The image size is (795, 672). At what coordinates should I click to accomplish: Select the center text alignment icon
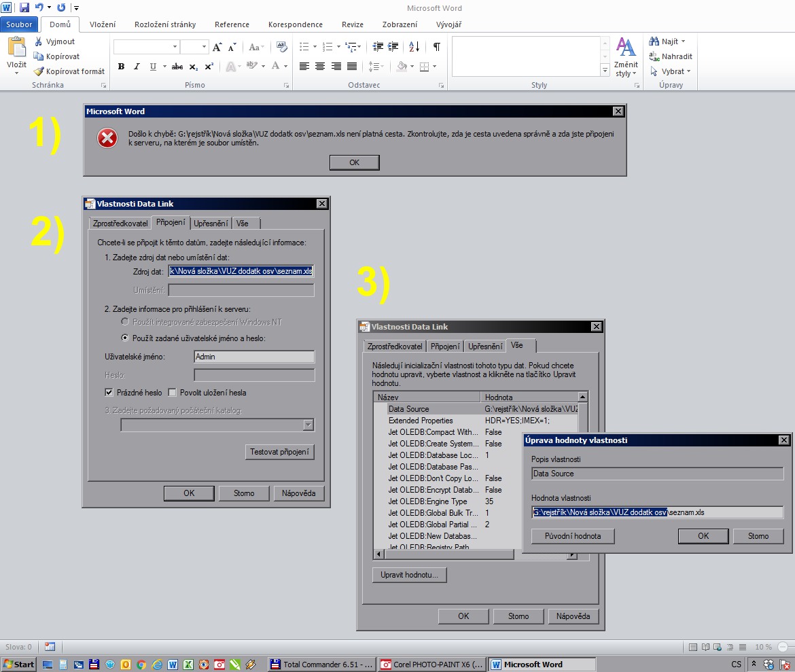coord(320,67)
